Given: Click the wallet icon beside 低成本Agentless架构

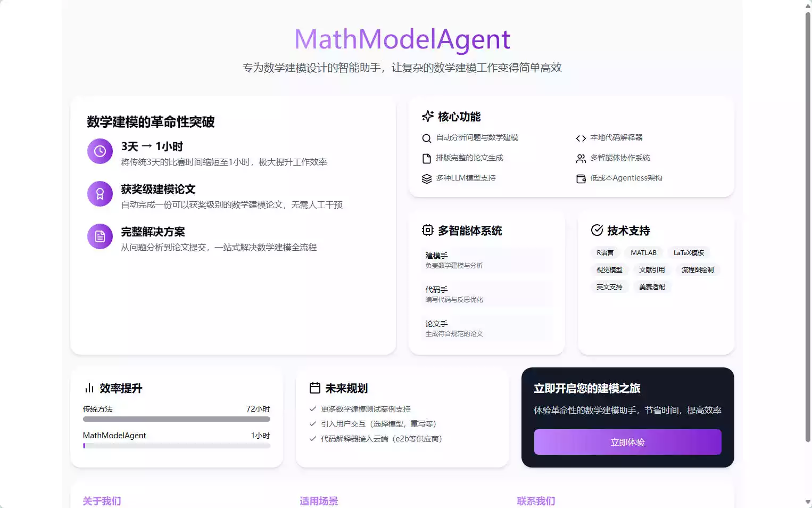Looking at the screenshot, I should [581, 179].
